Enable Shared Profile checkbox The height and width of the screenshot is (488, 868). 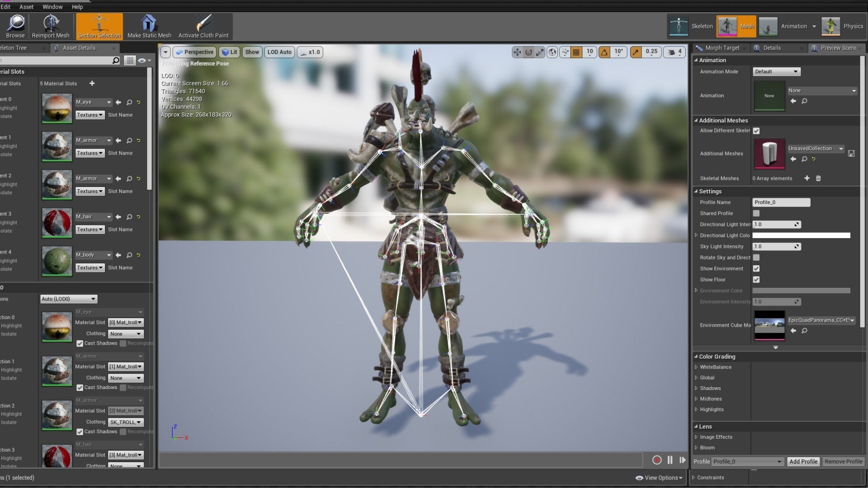(x=756, y=213)
